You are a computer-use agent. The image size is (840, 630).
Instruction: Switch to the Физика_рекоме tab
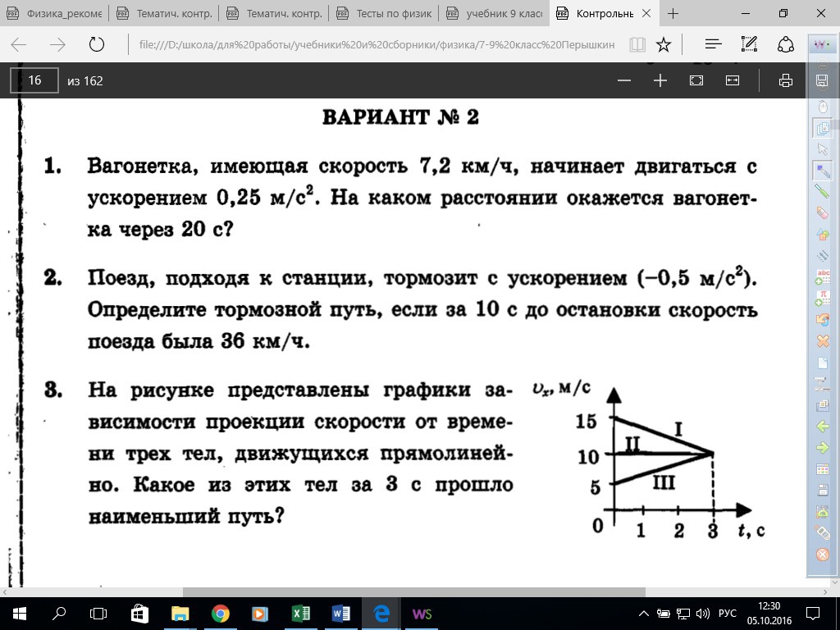[55, 14]
